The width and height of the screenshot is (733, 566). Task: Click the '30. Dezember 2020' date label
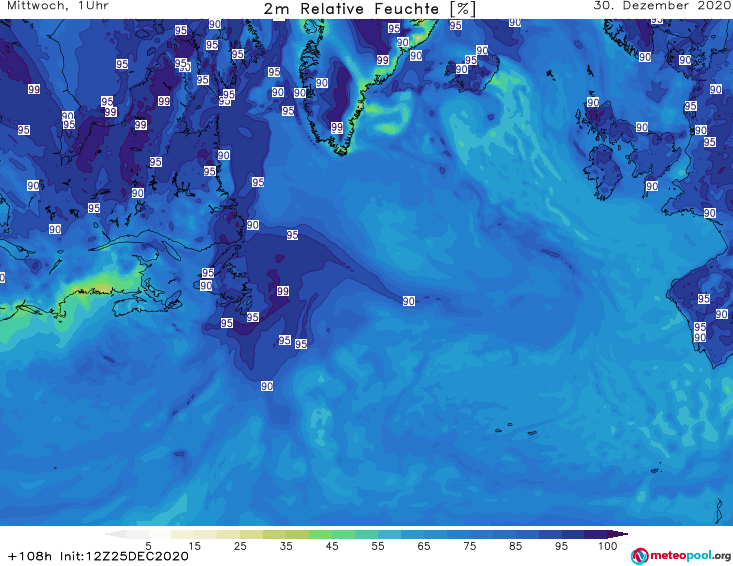click(662, 6)
